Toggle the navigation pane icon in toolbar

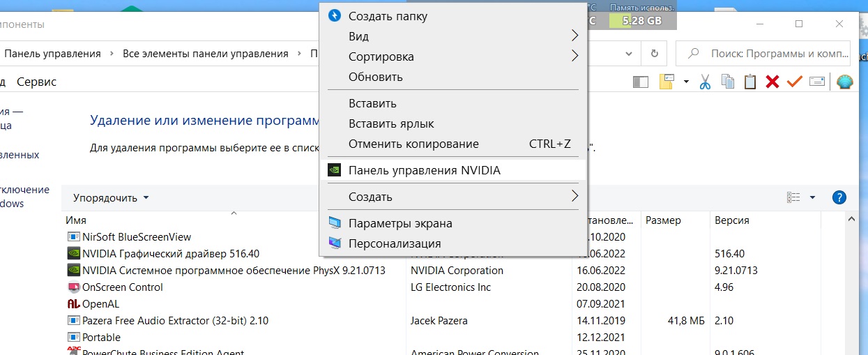(640, 82)
